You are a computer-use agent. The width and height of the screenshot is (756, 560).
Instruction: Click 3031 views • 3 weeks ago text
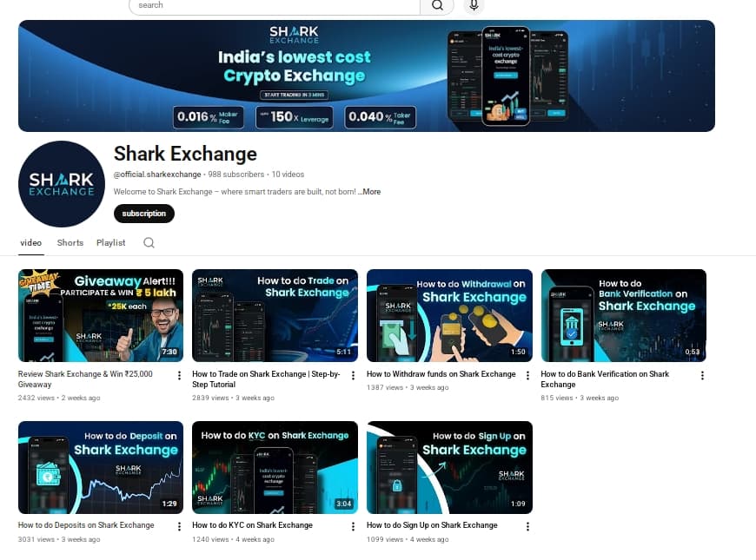pos(59,539)
